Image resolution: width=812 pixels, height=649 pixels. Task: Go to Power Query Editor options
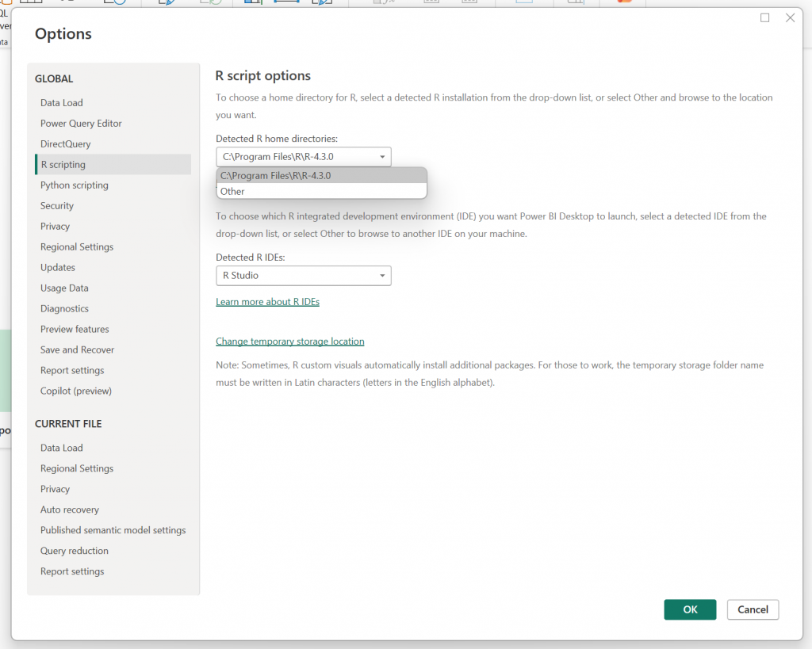click(81, 124)
